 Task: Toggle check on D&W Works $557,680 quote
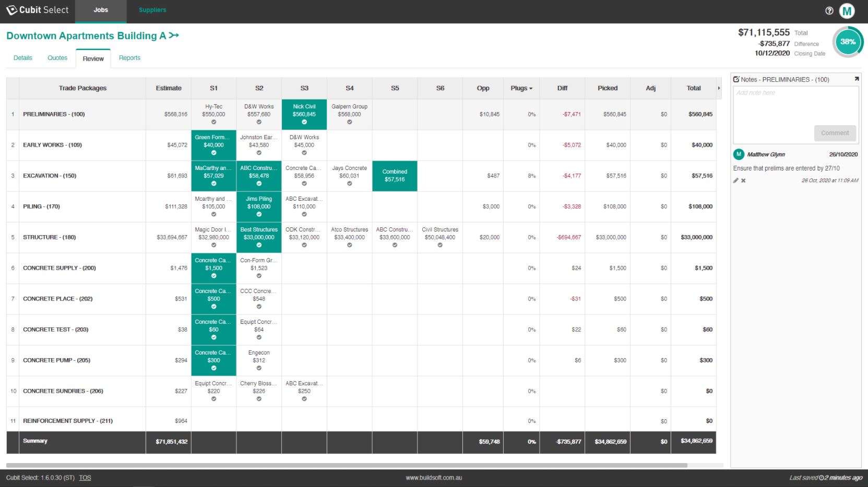pos(259,122)
